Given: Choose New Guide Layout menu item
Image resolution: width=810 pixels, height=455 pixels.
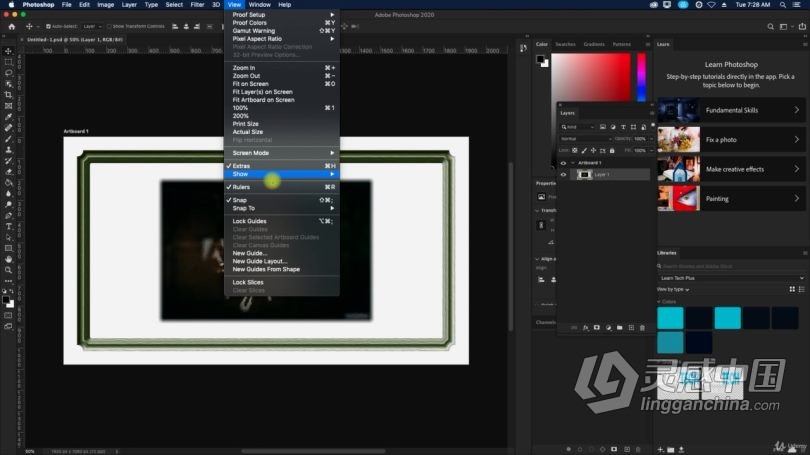Looking at the screenshot, I should (282, 261).
